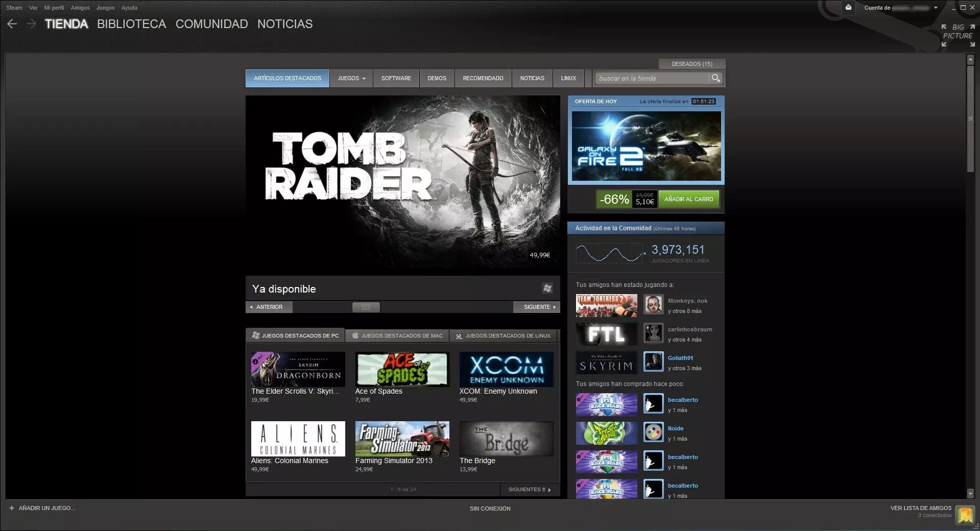Open the Team Fortress 2 game image

(x=607, y=305)
